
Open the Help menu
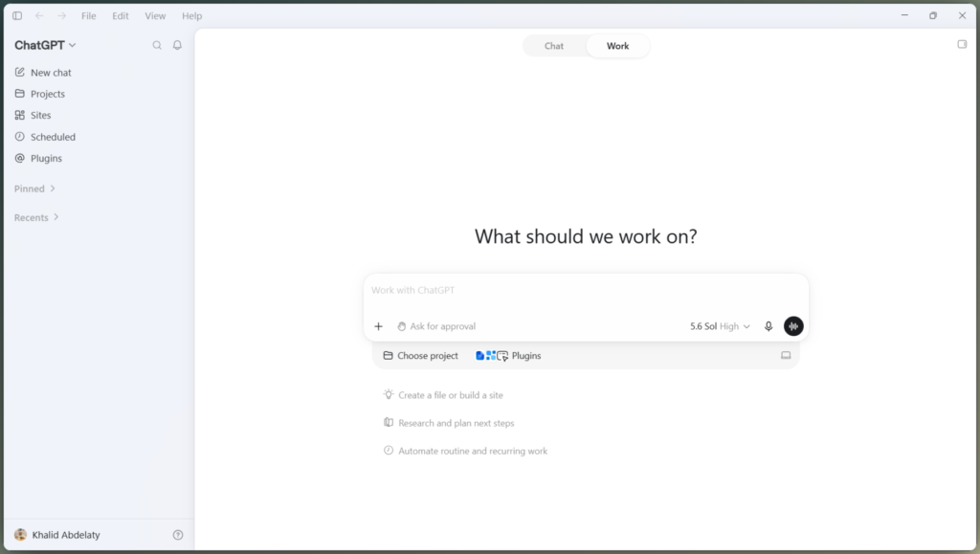pos(191,15)
